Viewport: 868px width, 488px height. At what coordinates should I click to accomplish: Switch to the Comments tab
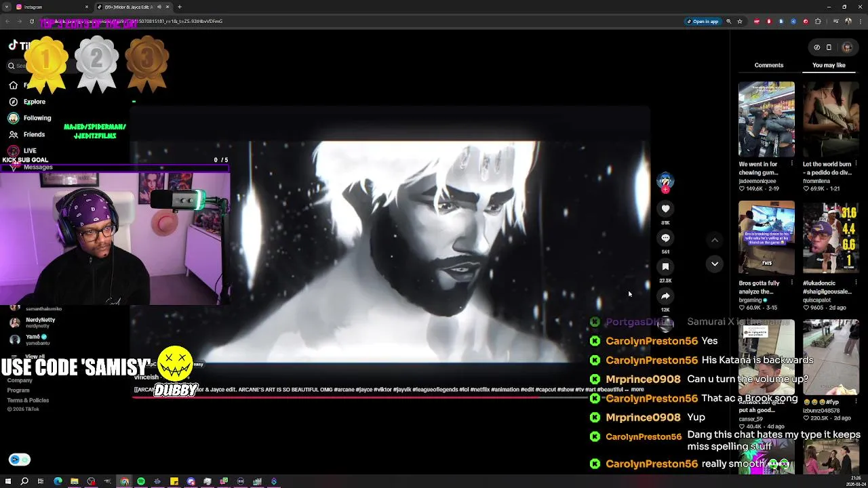[x=769, y=65]
